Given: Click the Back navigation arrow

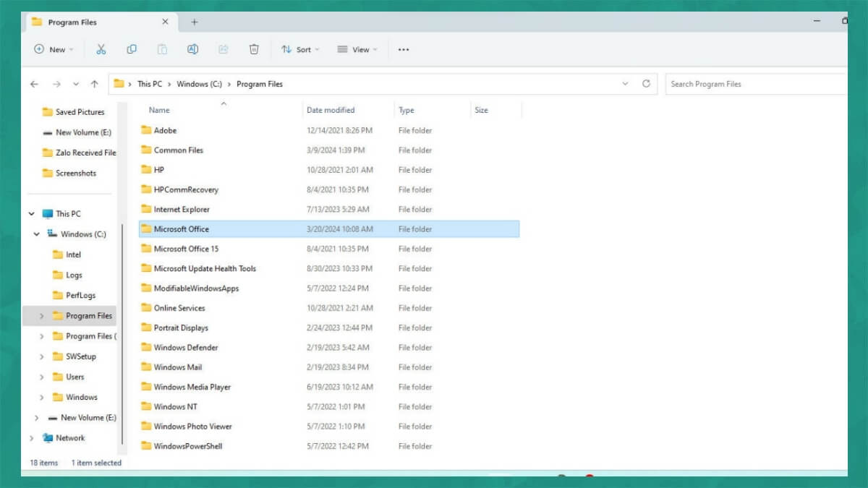Looking at the screenshot, I should point(34,84).
